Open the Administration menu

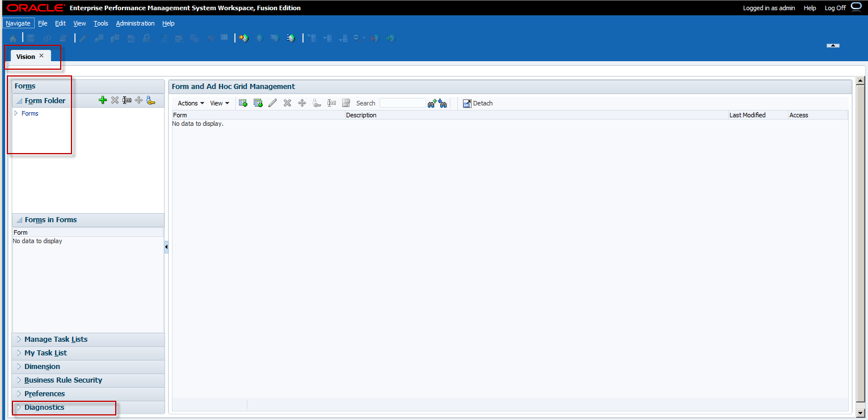[135, 23]
